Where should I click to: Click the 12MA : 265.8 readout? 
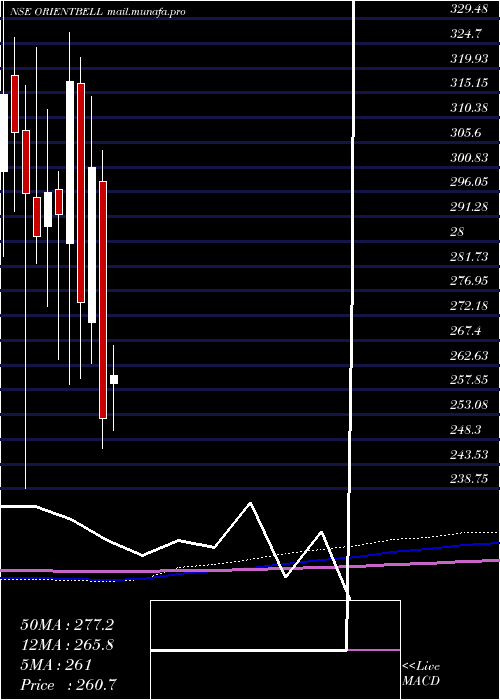67,645
